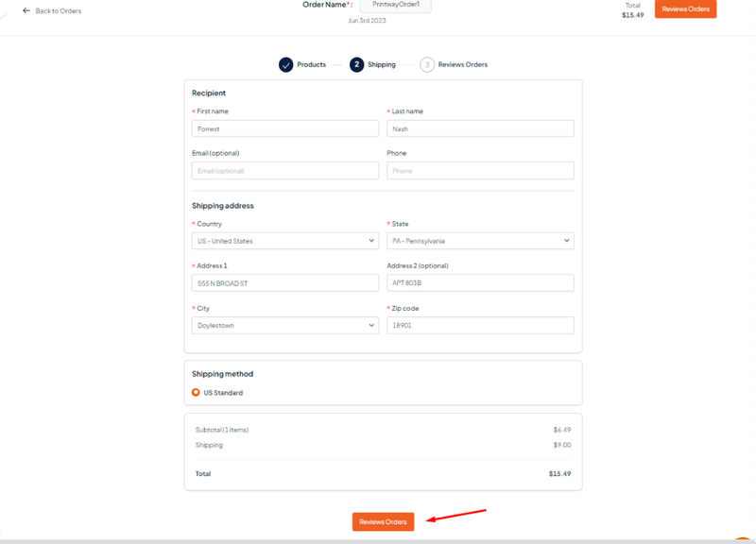Select the Address 1 input field
756x544 pixels.
pyautogui.click(x=285, y=282)
